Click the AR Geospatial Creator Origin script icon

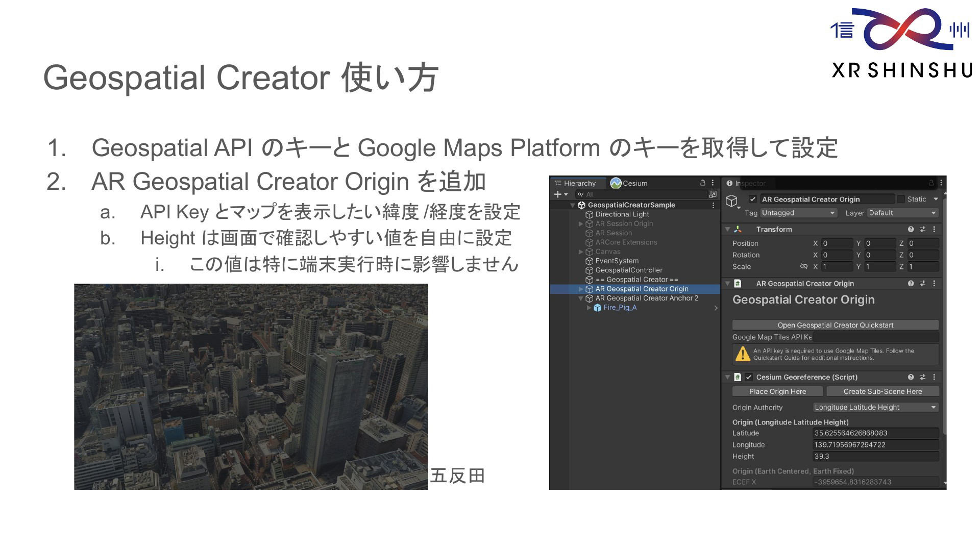(738, 284)
